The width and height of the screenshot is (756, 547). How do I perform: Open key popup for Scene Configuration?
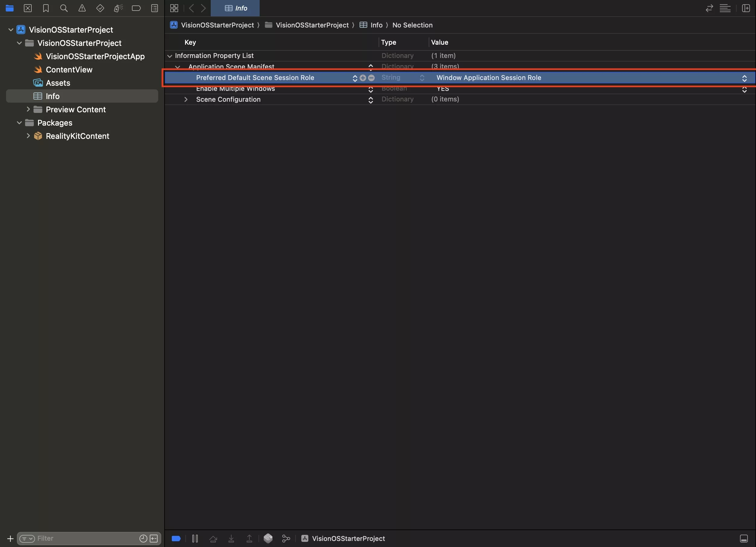[370, 100]
